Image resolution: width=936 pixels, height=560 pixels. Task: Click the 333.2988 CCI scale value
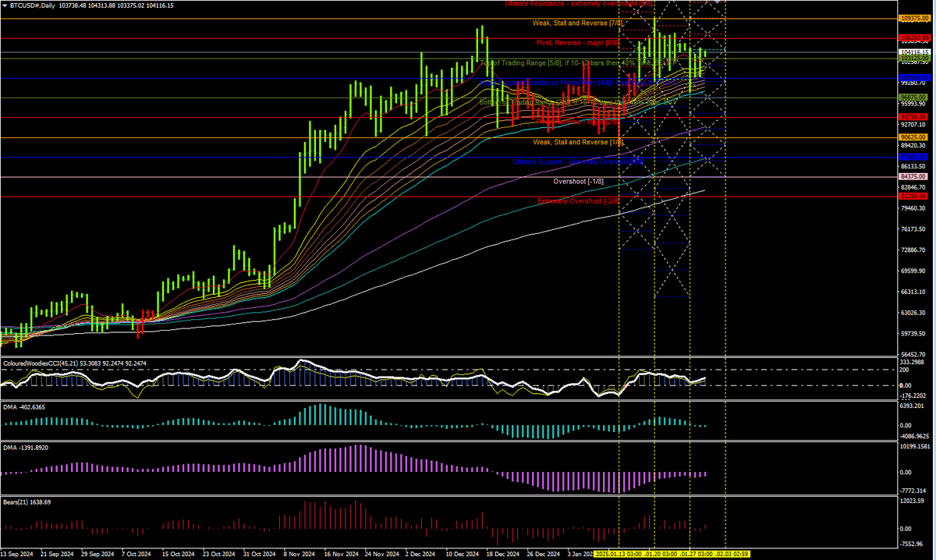coord(913,363)
